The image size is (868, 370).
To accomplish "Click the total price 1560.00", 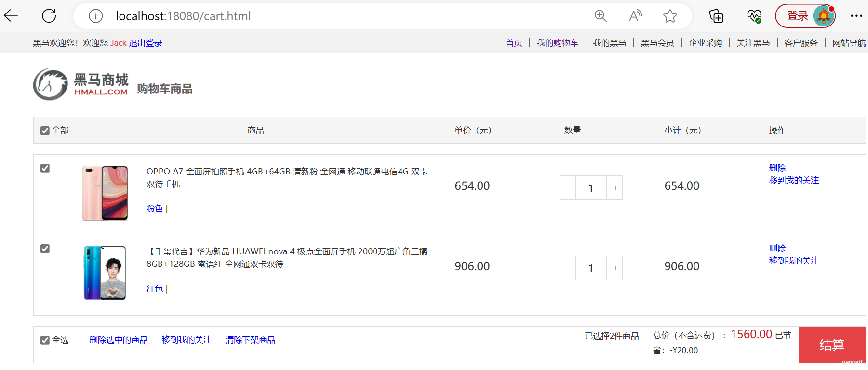I will pos(751,334).
